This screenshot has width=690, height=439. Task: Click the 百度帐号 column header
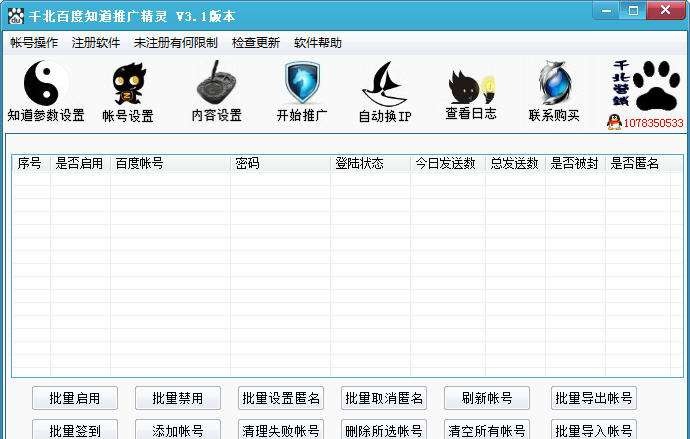tap(170, 164)
